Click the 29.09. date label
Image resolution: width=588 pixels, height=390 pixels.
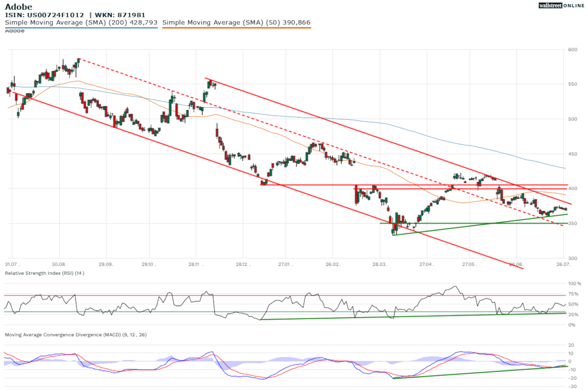(106, 265)
